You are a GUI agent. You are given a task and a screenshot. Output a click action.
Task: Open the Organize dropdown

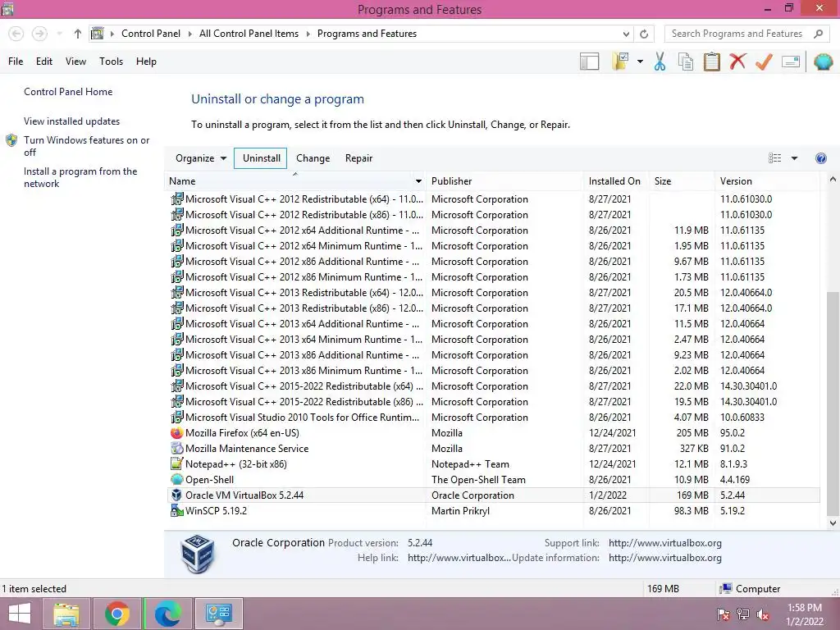click(201, 158)
